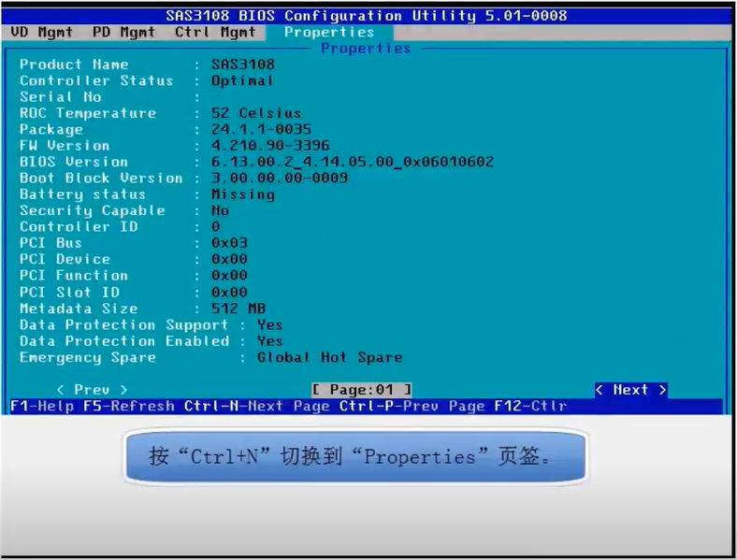Click the PCI Bus value 0x03

click(229, 243)
